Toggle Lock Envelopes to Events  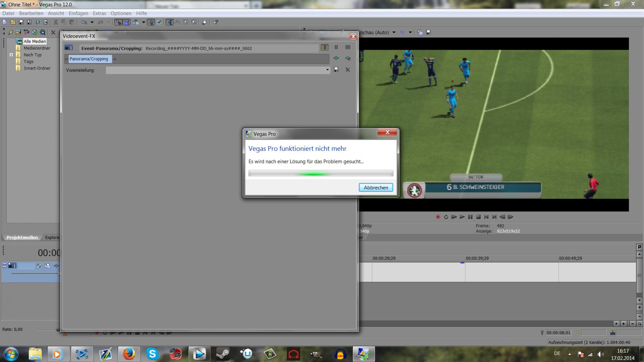click(151, 22)
